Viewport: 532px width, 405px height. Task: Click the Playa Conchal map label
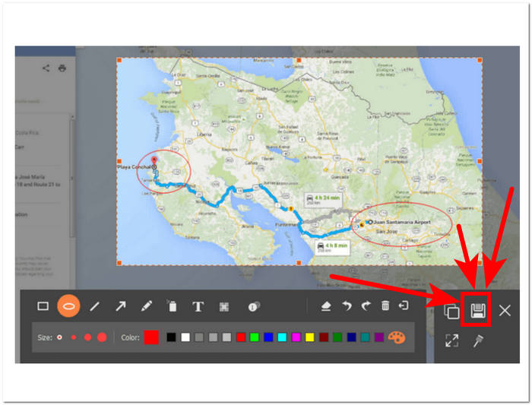point(134,167)
